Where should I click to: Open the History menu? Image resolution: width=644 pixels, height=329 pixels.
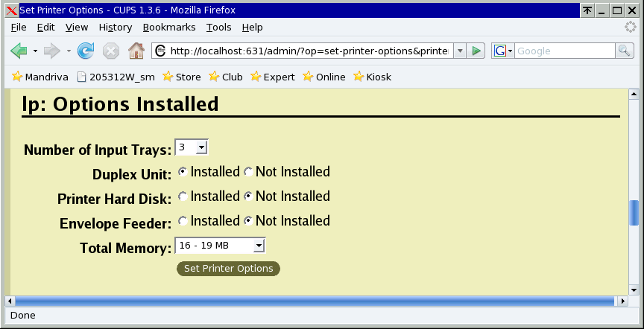116,28
